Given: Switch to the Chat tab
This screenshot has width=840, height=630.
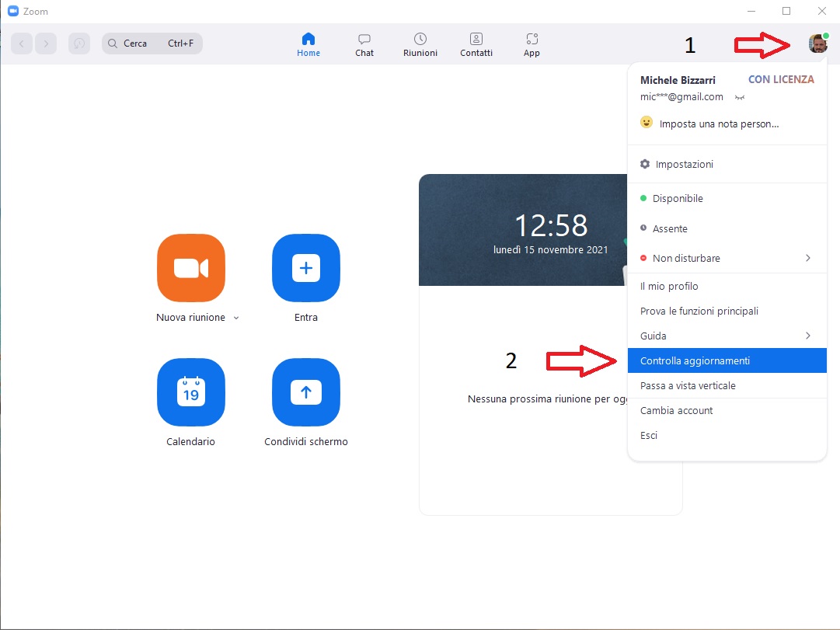Looking at the screenshot, I should coord(364,45).
